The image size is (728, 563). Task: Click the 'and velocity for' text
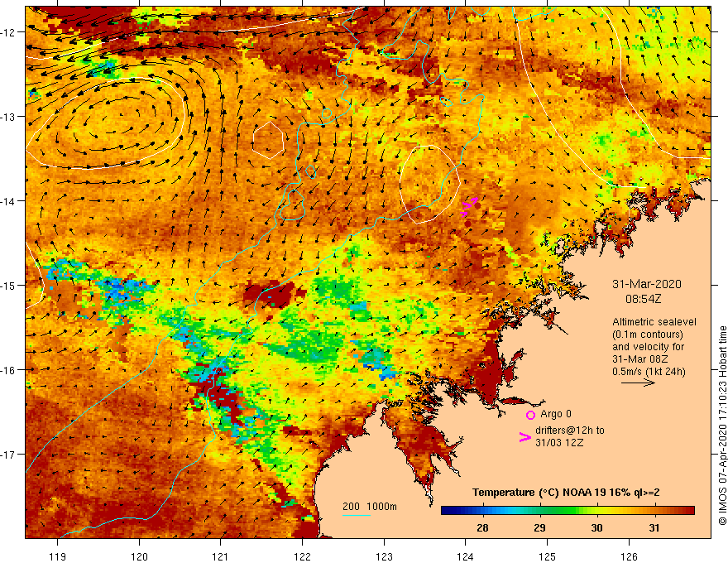648,347
